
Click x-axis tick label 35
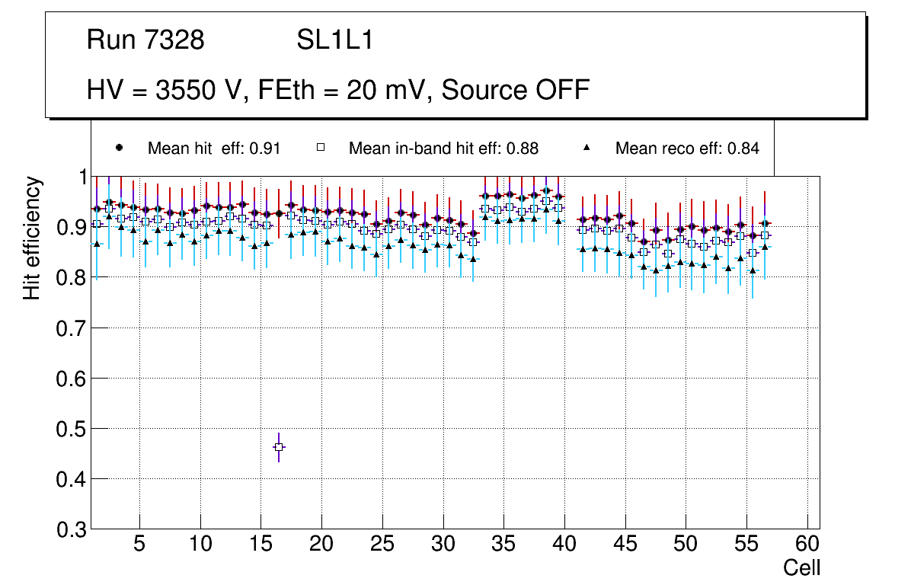[503, 545]
